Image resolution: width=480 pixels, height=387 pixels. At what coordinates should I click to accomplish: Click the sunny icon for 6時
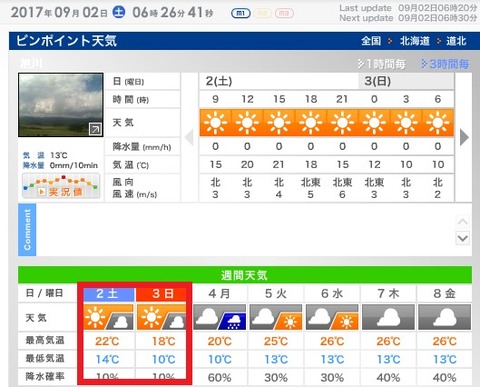pyautogui.click(x=438, y=122)
